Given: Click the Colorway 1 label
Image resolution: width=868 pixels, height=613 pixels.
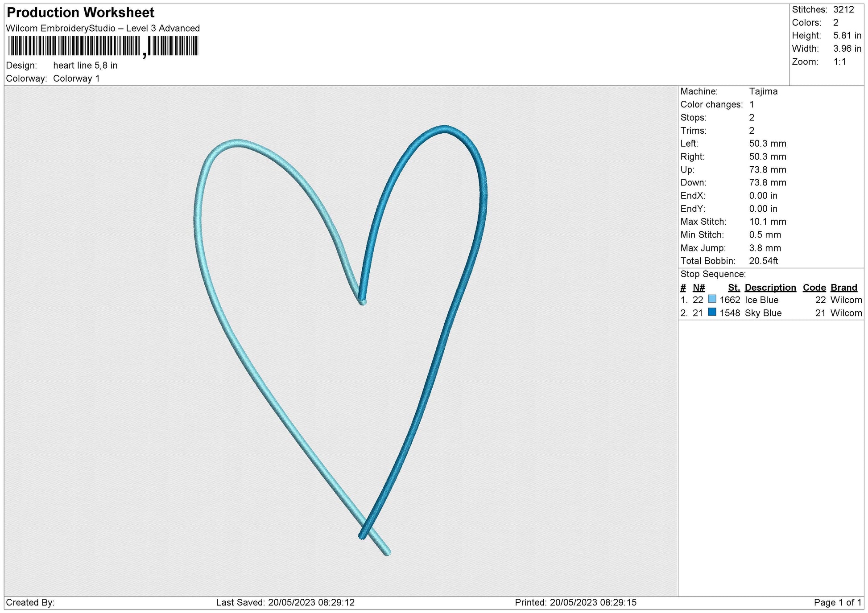Looking at the screenshot, I should point(76,78).
